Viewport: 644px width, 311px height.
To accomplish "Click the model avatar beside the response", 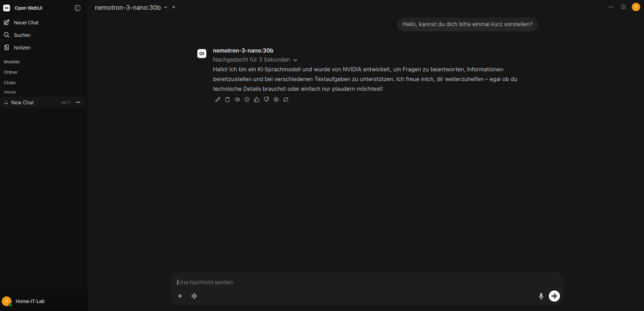I will point(202,54).
